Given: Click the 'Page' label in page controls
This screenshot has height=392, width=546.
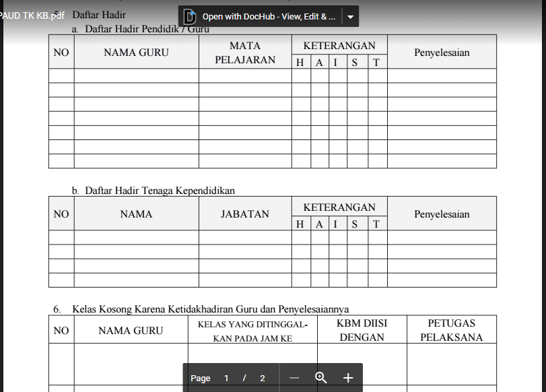Looking at the screenshot, I should (x=200, y=379).
